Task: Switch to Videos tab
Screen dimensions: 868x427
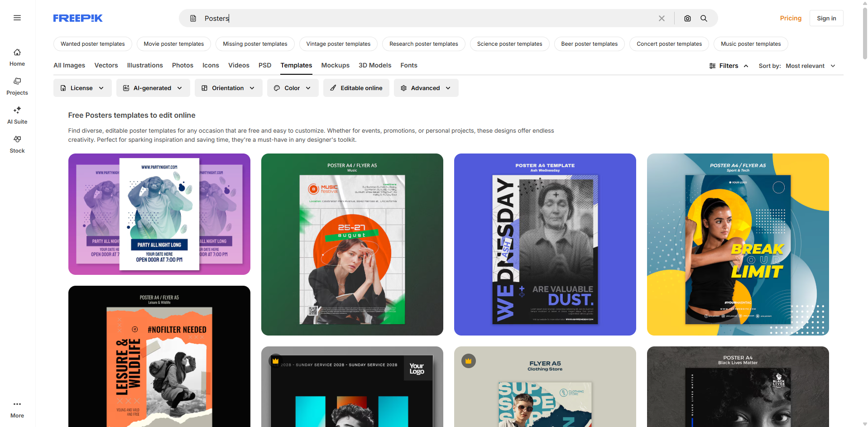Action: pyautogui.click(x=239, y=65)
